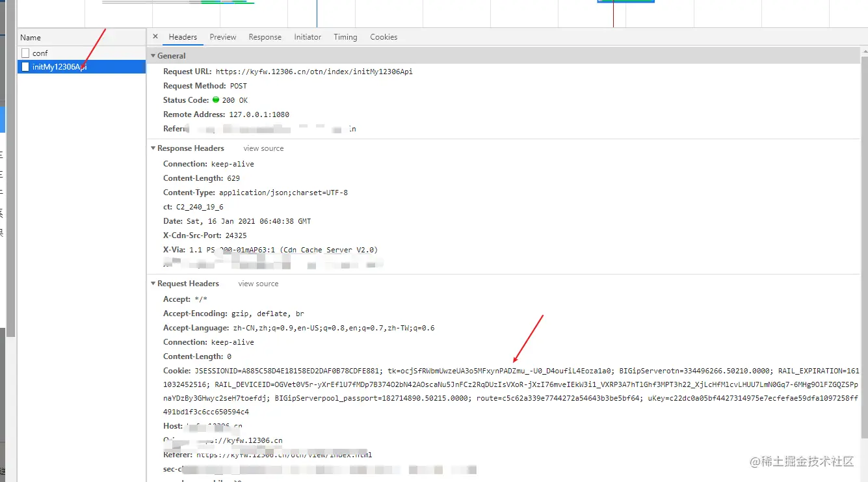Click the Request URL value
Viewport: 868px width, 482px height.
point(314,72)
